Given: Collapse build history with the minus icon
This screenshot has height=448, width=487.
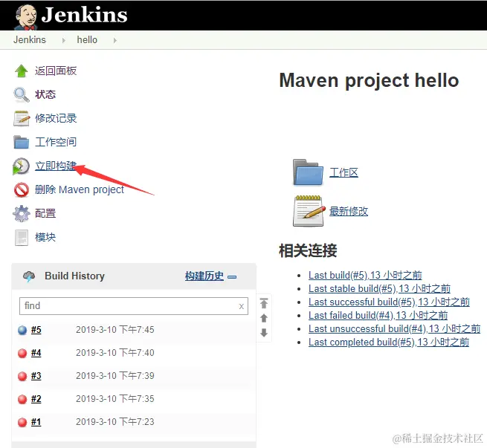Looking at the screenshot, I should tap(232, 276).
